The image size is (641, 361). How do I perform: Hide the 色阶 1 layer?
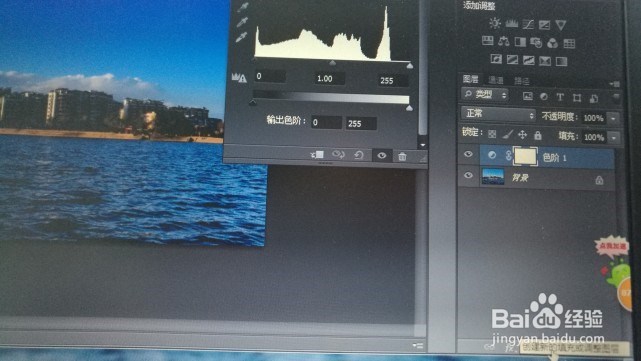click(468, 154)
